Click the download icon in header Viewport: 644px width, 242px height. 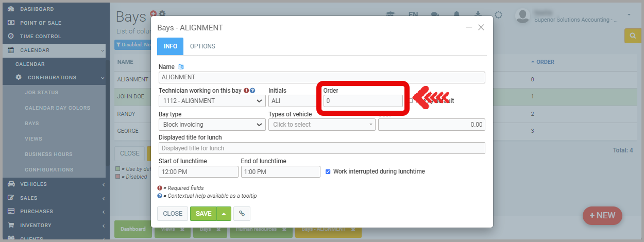click(478, 14)
